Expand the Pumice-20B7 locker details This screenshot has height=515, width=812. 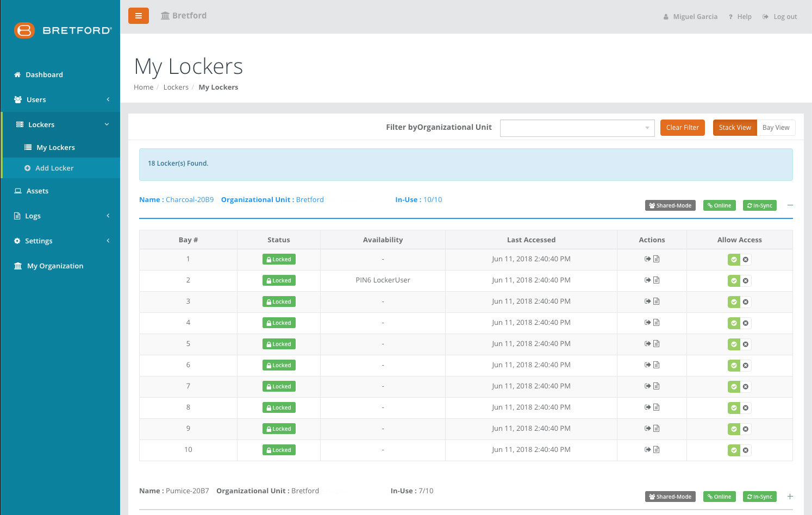click(x=790, y=496)
